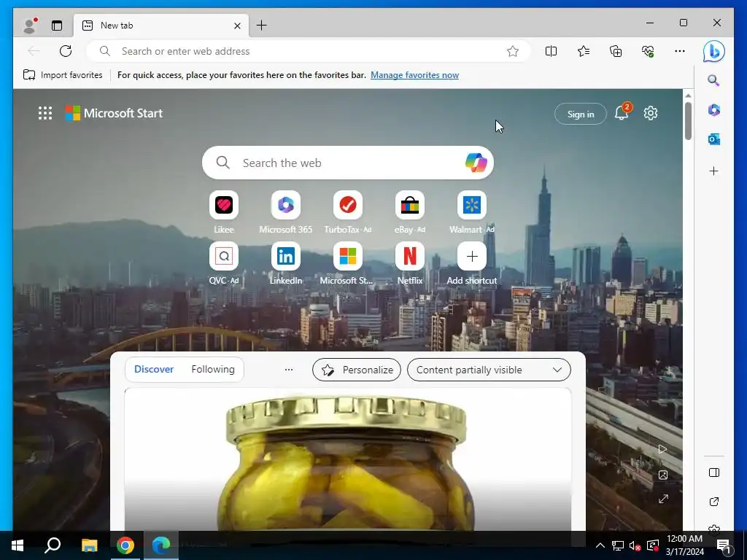This screenshot has width=747, height=560.
Task: Open a new tab with plus button
Action: [262, 26]
